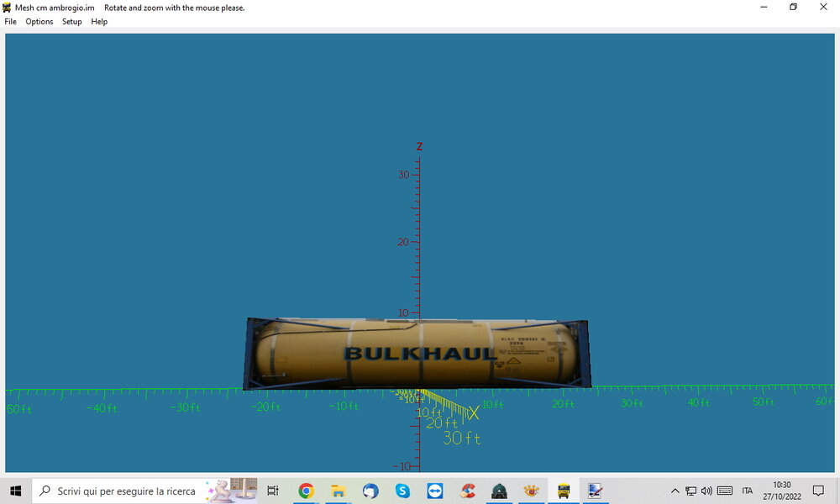840x504 pixels.
Task: Click the green 40ft axis label
Action: pyautogui.click(x=699, y=402)
